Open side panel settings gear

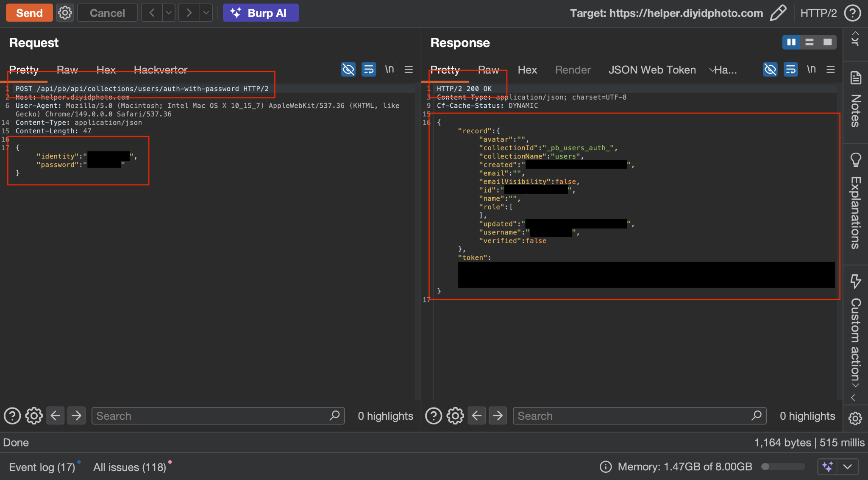tap(855, 418)
